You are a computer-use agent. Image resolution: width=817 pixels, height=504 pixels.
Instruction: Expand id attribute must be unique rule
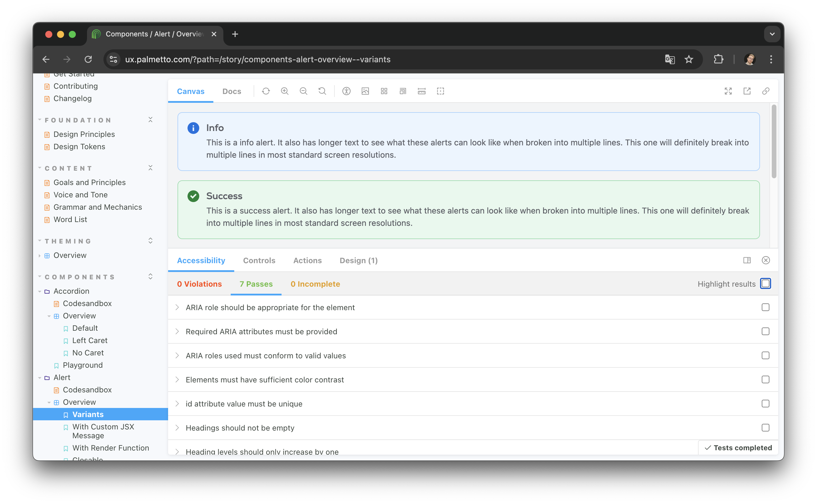pos(178,404)
